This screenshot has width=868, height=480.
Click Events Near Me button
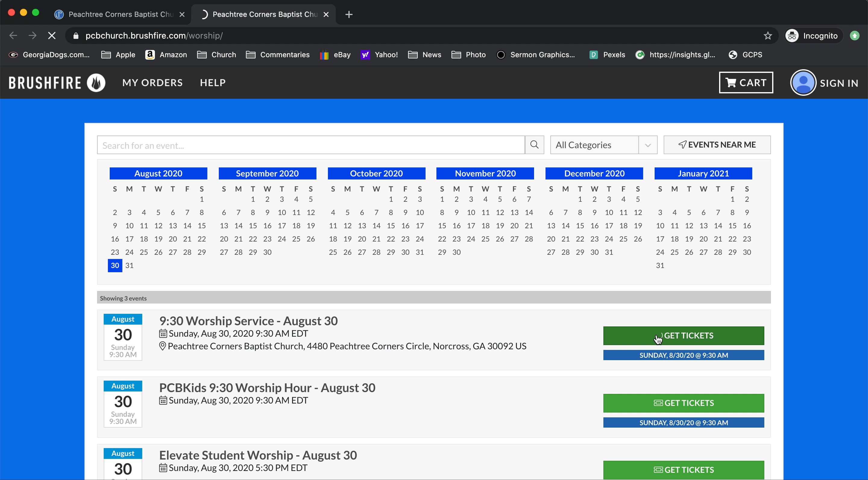coord(717,145)
